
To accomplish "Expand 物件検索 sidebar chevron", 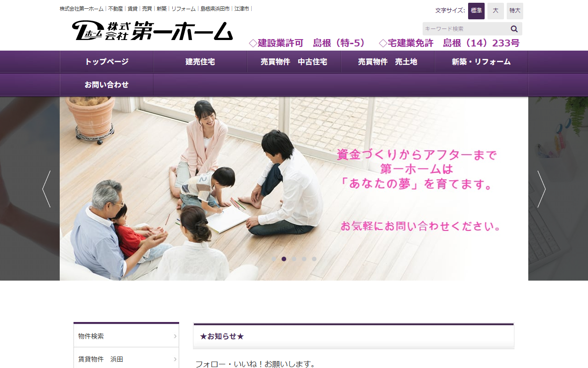I will pyautogui.click(x=175, y=336).
